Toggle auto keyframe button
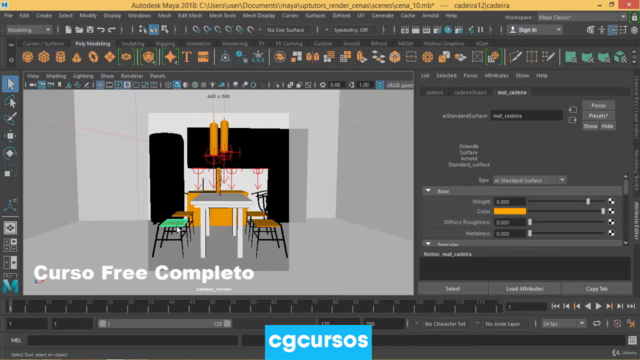 coord(617,324)
